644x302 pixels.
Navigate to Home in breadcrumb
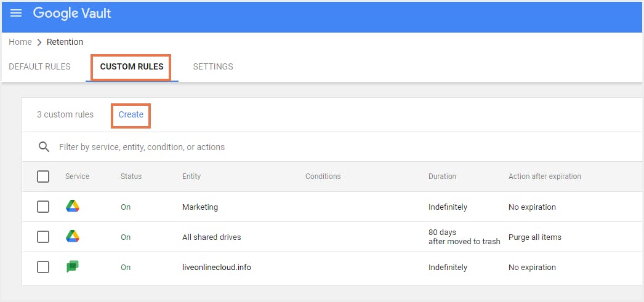20,42
